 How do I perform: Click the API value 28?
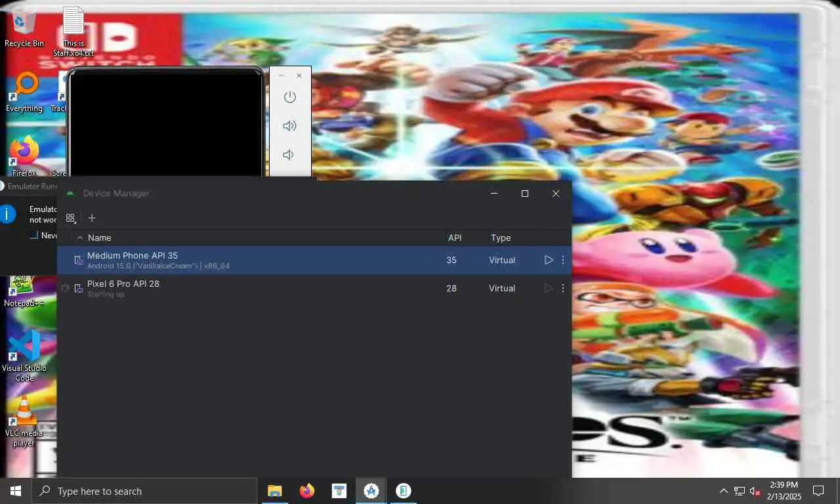pyautogui.click(x=451, y=288)
